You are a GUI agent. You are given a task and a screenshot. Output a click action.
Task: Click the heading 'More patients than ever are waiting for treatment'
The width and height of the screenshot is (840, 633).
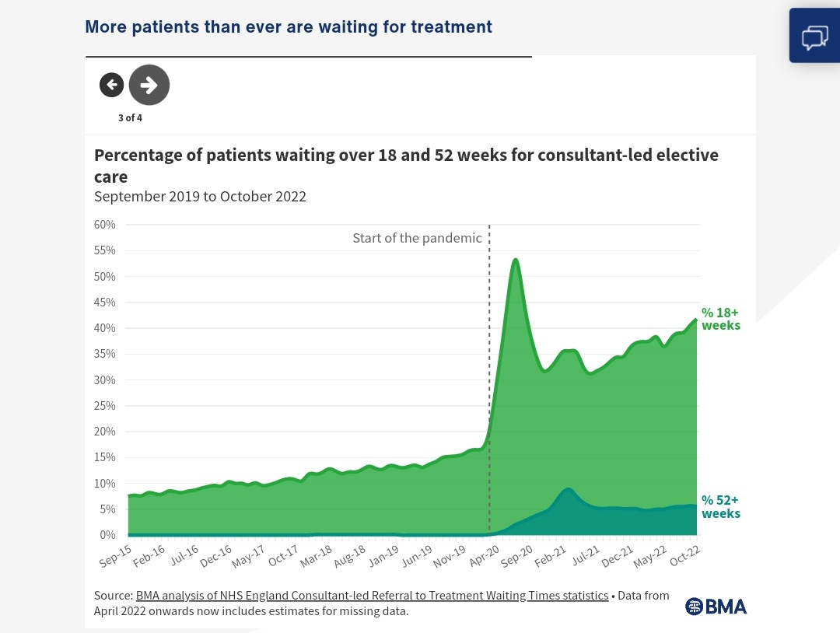(288, 26)
